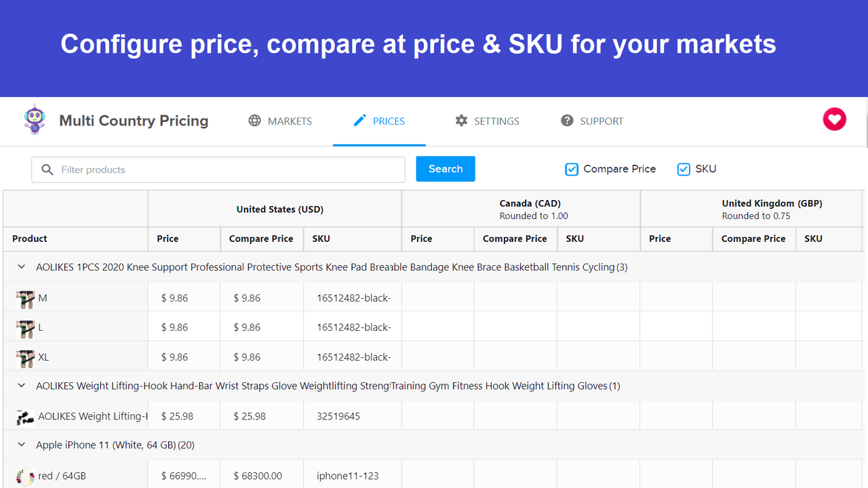This screenshot has width=868, height=488.
Task: Click the Multi Country Pricing robot logo
Action: [x=35, y=119]
